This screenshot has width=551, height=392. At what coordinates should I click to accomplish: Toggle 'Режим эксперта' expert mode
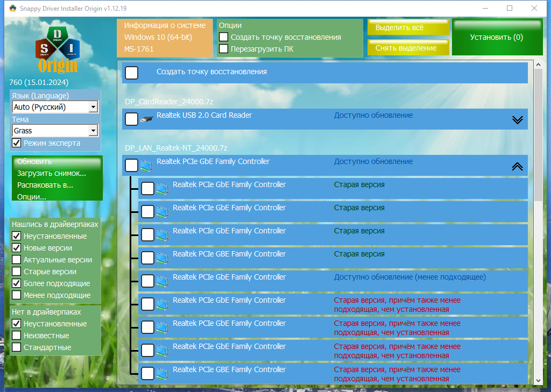pyautogui.click(x=17, y=143)
